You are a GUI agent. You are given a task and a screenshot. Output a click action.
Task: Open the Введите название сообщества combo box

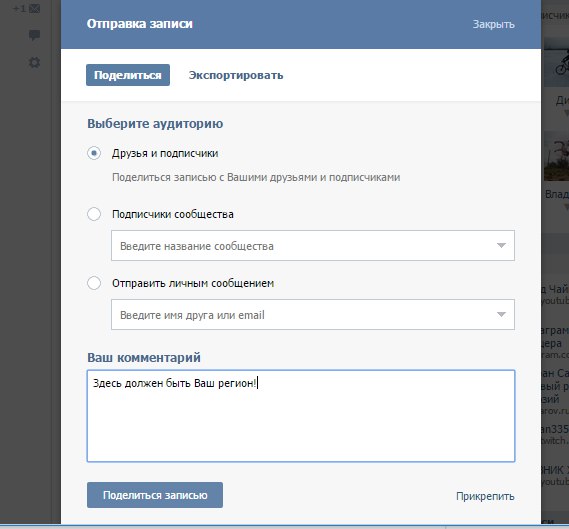coord(313,246)
